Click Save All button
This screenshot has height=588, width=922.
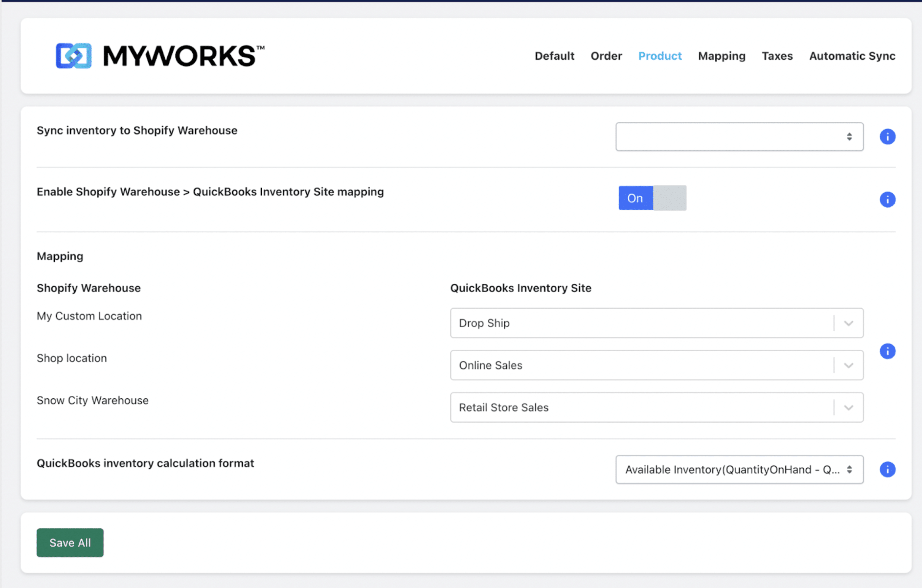pos(70,542)
